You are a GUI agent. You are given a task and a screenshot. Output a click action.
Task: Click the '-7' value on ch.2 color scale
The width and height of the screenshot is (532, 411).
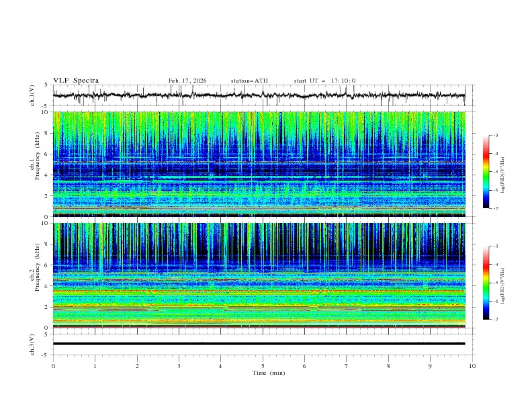click(496, 320)
